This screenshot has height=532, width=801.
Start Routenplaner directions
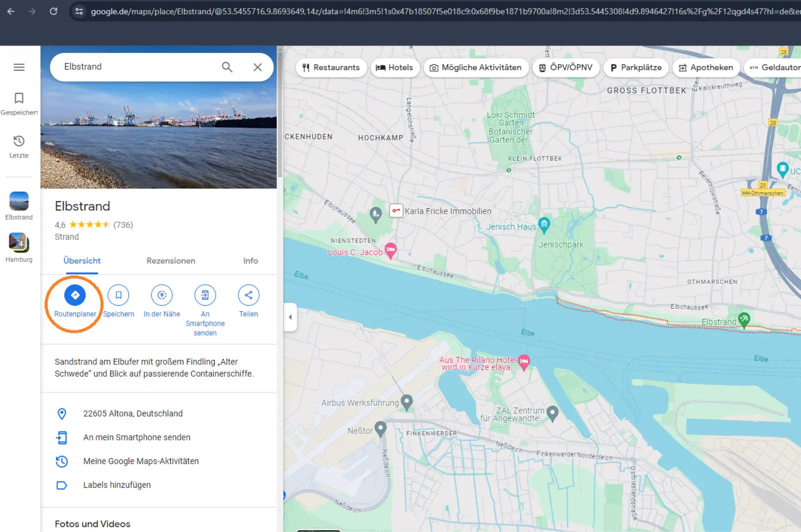(75, 301)
